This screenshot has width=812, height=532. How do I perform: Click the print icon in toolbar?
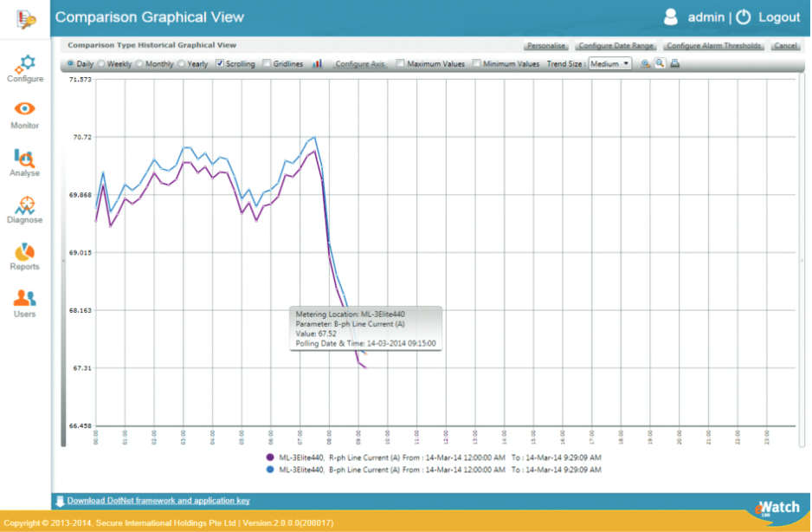[x=674, y=63]
